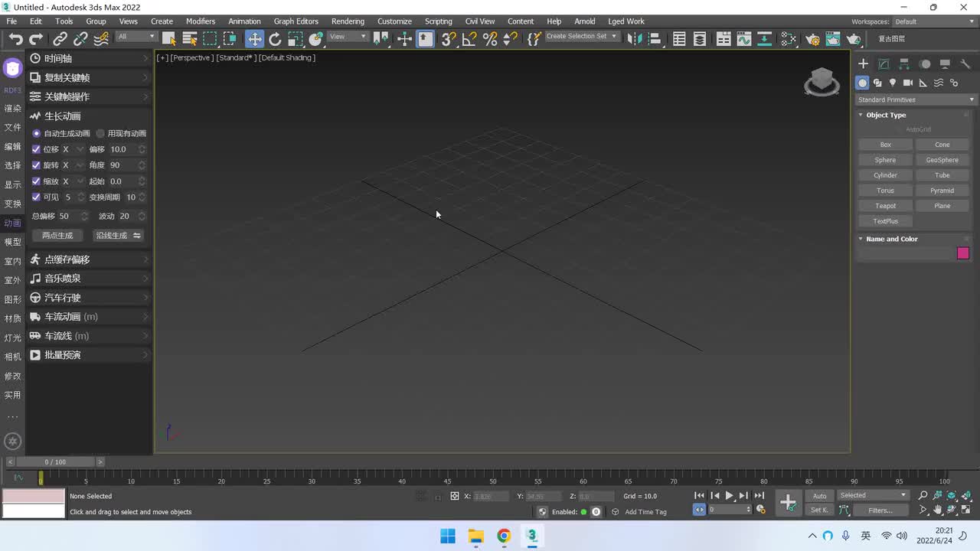Open Render Setup from the toolbar

(x=813, y=39)
